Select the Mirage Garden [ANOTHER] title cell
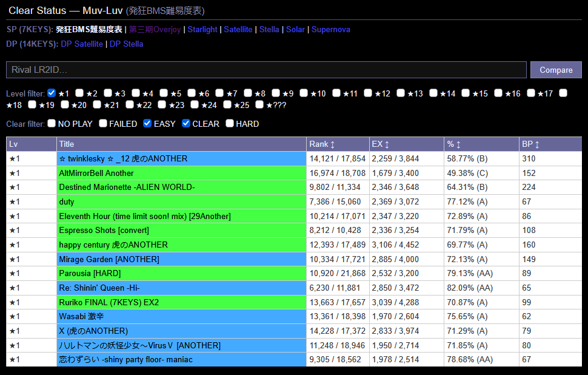 [181, 259]
